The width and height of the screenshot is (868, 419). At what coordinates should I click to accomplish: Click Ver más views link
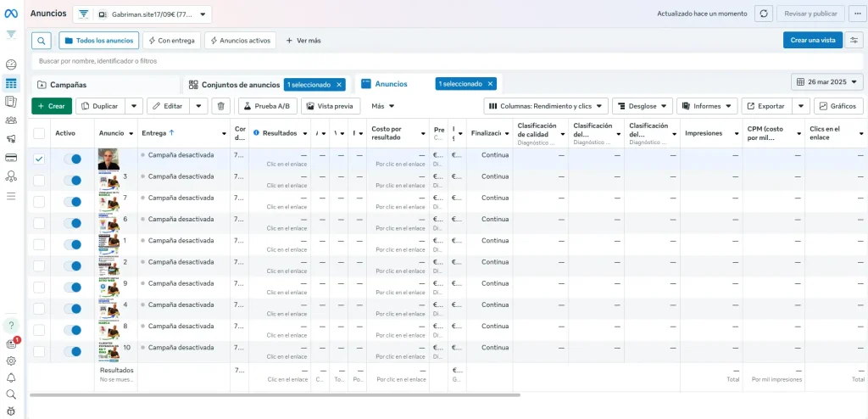pyautogui.click(x=303, y=41)
